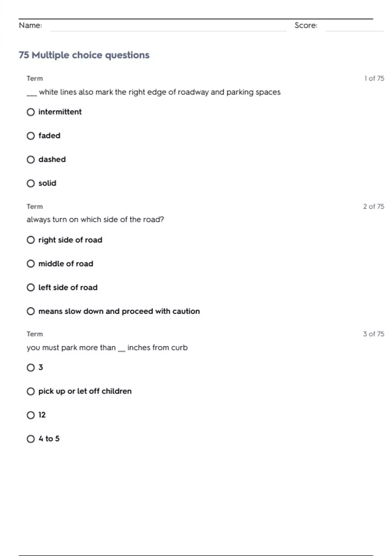Select the "4 to 5" answer option
392x556 pixels.
(31, 439)
